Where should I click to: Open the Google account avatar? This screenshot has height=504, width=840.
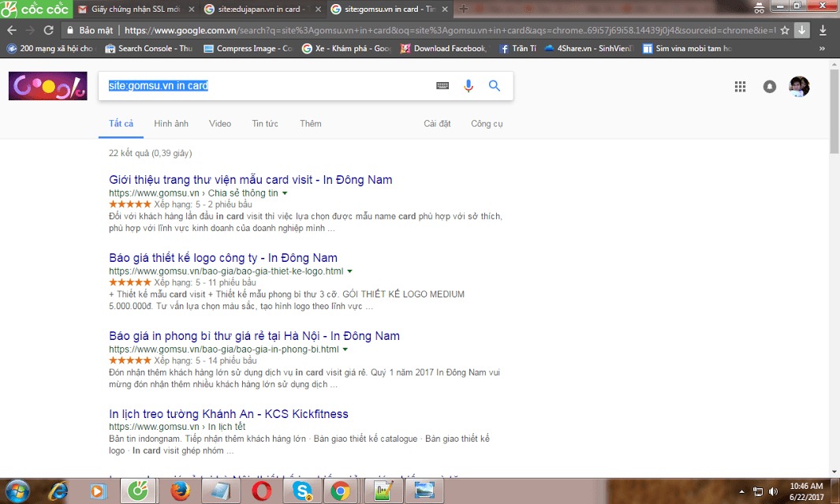pos(799,86)
